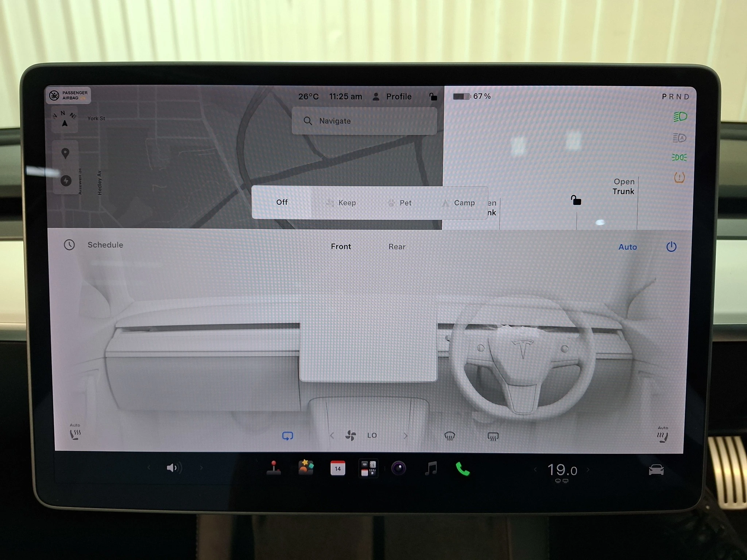The image size is (747, 560).
Task: Toggle the front windshield defrost
Action: tap(449, 436)
